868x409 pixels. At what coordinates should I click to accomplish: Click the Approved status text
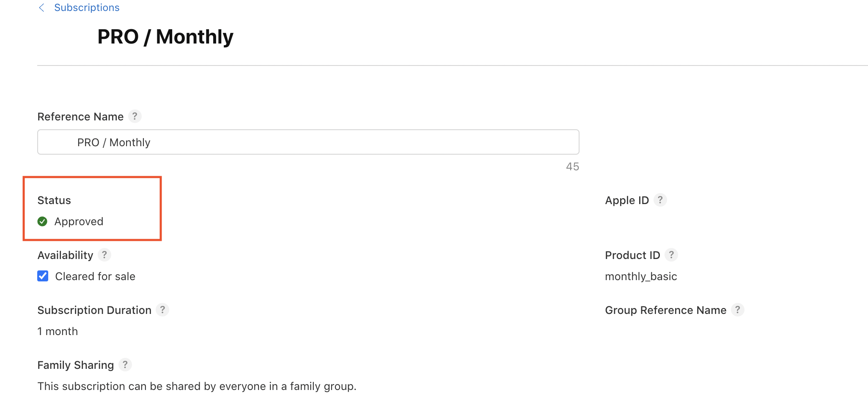click(79, 221)
